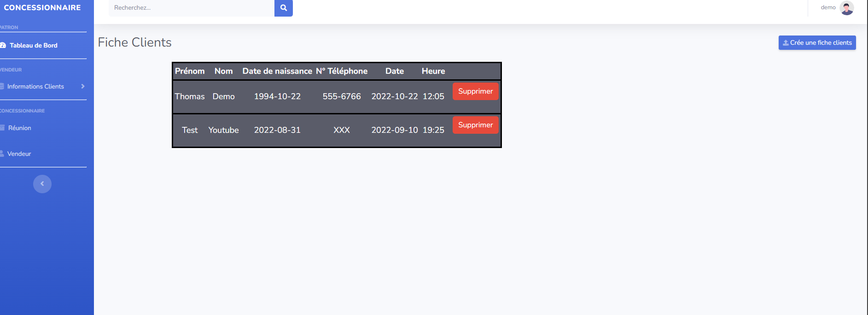Click the Fiche Clients page heading
The image size is (868, 315).
pyautogui.click(x=134, y=42)
